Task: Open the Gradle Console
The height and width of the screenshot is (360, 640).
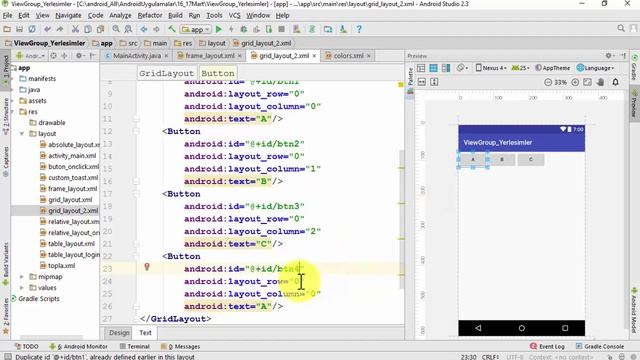Action: (600, 347)
